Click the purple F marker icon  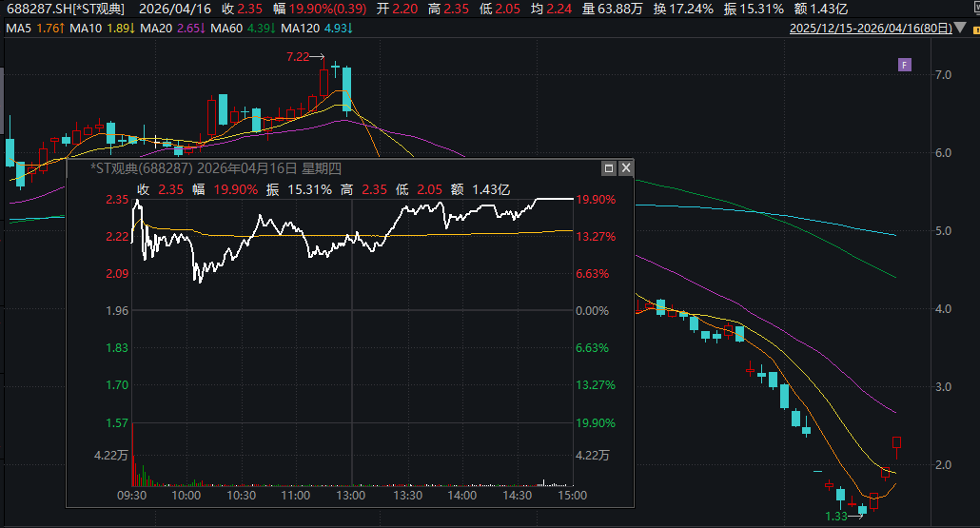tap(904, 65)
